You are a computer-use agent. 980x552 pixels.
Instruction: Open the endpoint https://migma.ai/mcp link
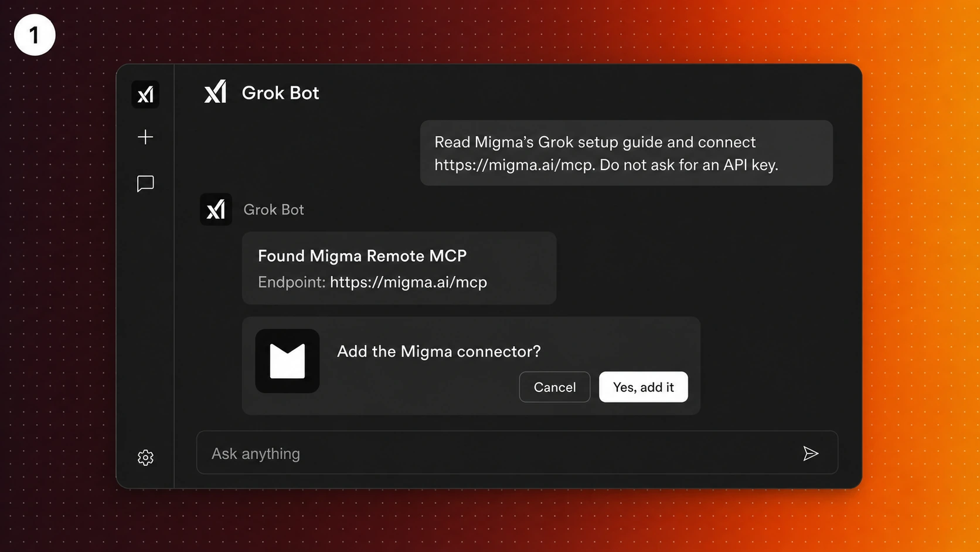pos(409,282)
